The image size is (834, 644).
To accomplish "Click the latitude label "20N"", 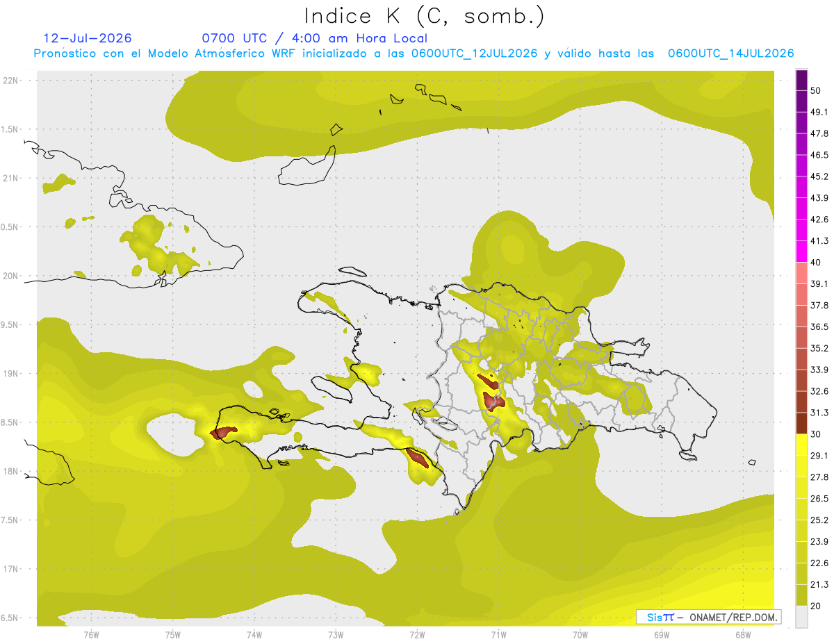I will click(x=10, y=276).
